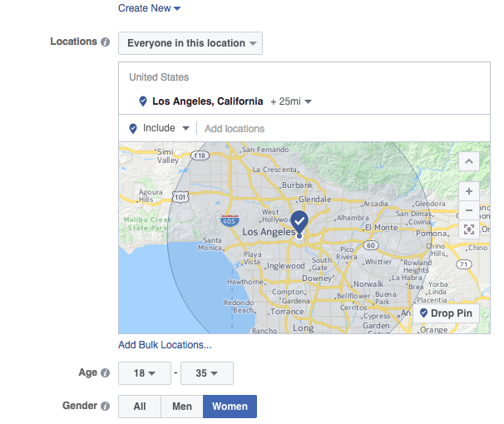Open the Include dropdown
504x424 pixels.
click(160, 128)
